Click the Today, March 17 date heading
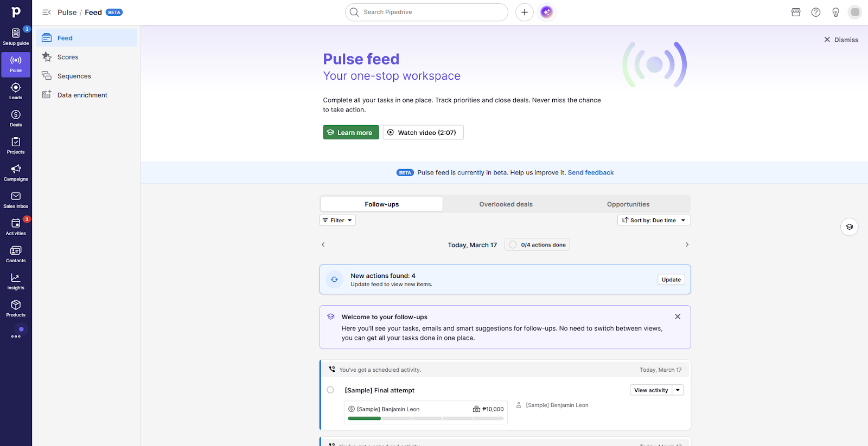 pos(472,245)
